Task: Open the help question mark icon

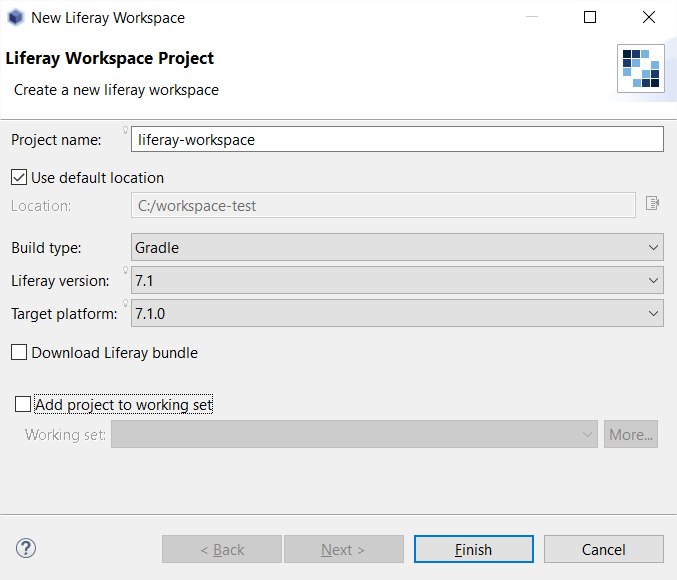Action: tap(26, 548)
